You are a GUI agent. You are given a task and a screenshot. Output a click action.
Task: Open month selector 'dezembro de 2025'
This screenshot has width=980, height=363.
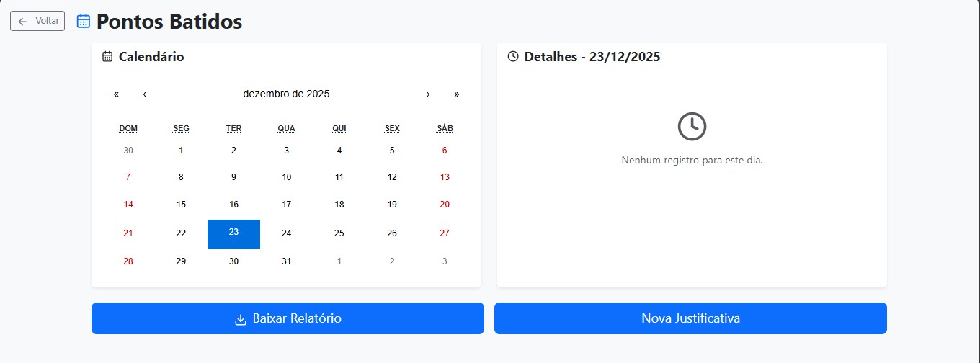pyautogui.click(x=286, y=94)
